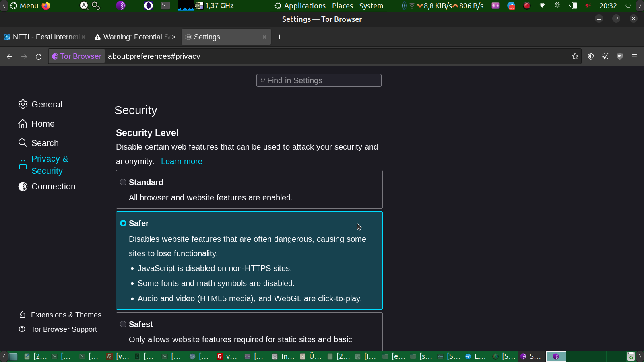Close the Warning tab
This screenshot has height=362, width=644.
pos(174,37)
